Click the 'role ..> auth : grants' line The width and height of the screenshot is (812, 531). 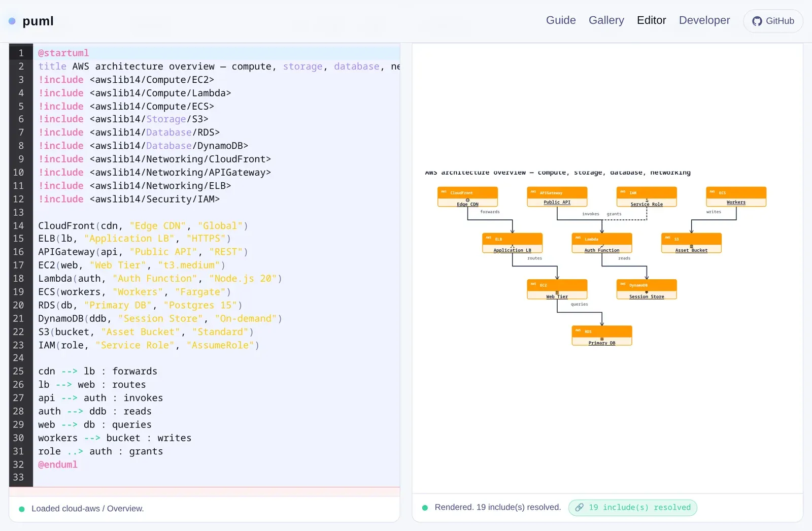click(216, 451)
